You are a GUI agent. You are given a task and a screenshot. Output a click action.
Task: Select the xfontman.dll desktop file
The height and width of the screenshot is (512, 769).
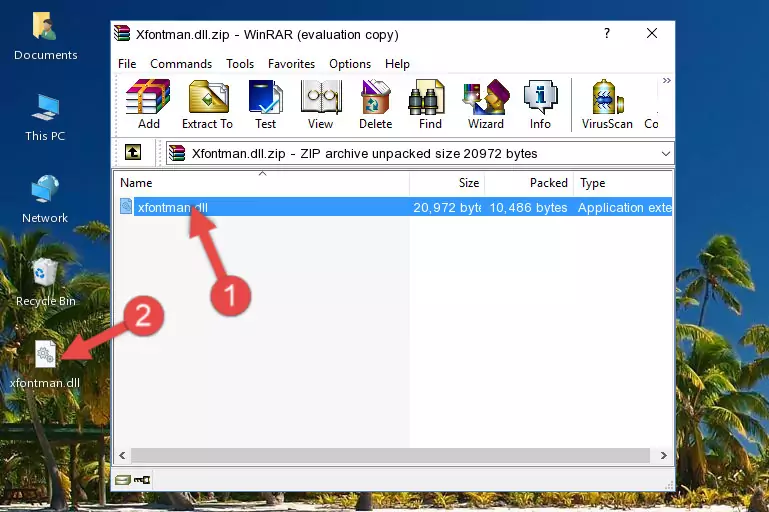pyautogui.click(x=45, y=364)
